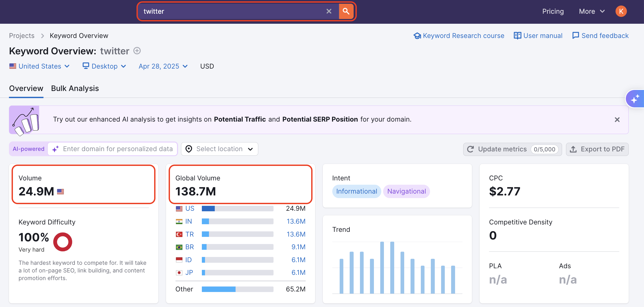Click the Projects breadcrumb link
The image size is (644, 307).
click(x=22, y=36)
